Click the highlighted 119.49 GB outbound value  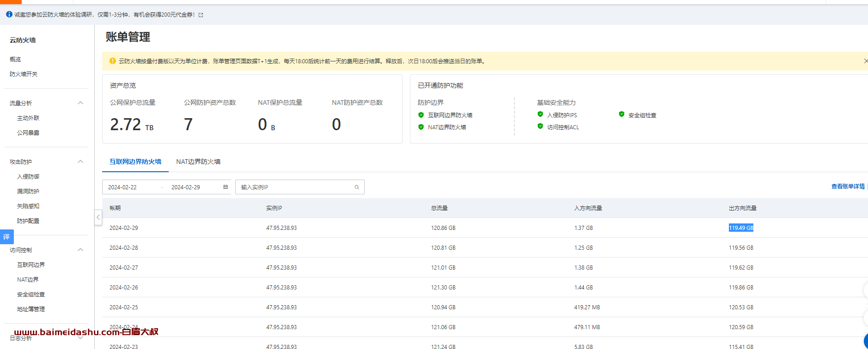click(741, 228)
